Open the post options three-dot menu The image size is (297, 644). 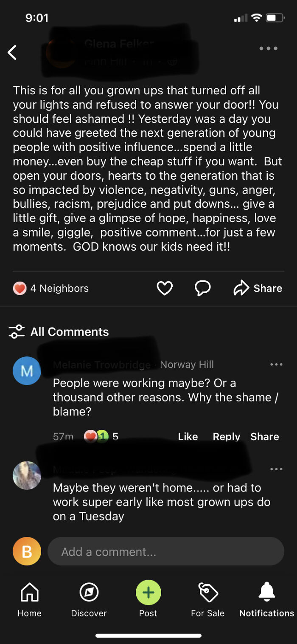pyautogui.click(x=268, y=48)
